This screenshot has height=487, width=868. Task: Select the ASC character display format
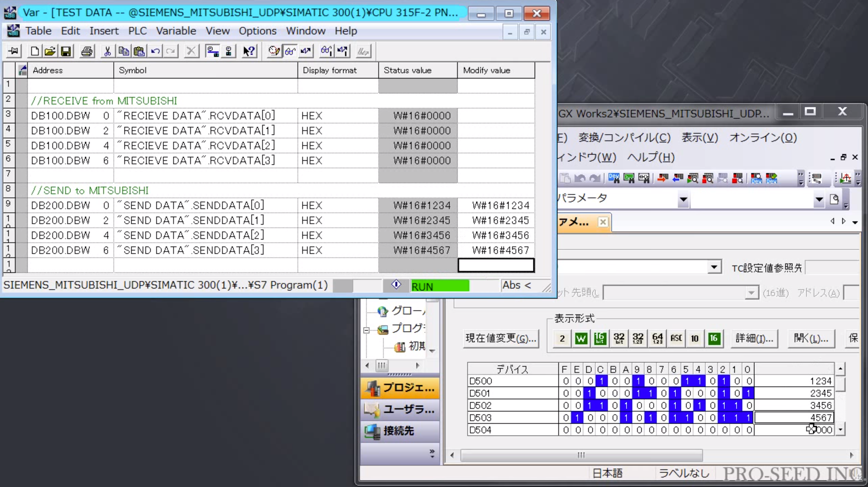[x=676, y=338]
